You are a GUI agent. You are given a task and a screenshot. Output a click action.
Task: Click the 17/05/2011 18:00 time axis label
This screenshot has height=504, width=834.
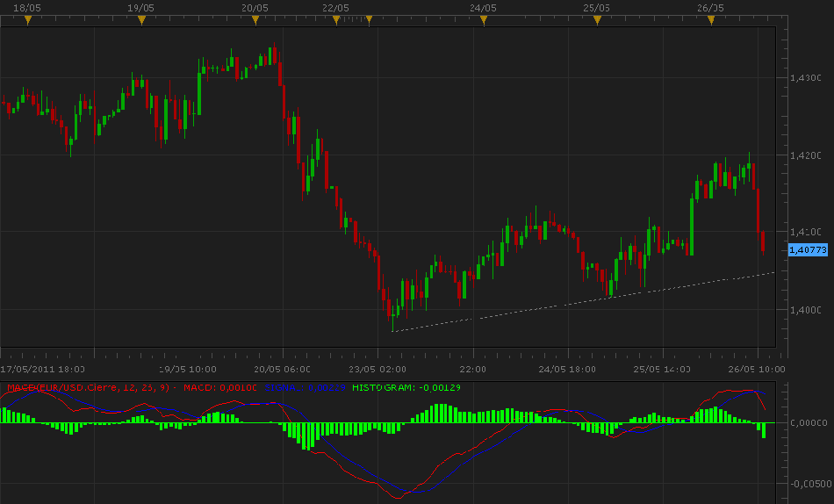click(x=43, y=370)
